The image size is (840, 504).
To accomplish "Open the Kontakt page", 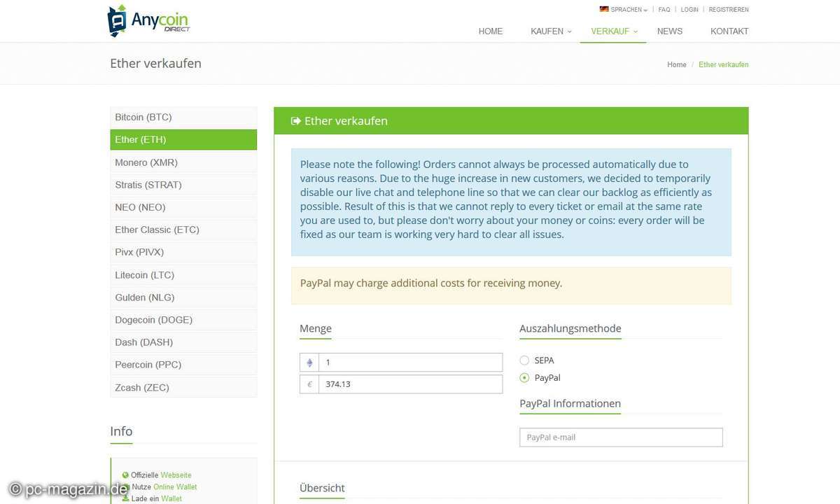I will coord(729,31).
